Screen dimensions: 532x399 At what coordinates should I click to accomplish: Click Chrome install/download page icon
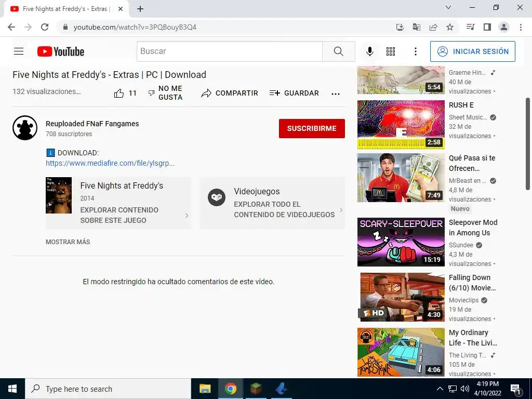(400, 27)
